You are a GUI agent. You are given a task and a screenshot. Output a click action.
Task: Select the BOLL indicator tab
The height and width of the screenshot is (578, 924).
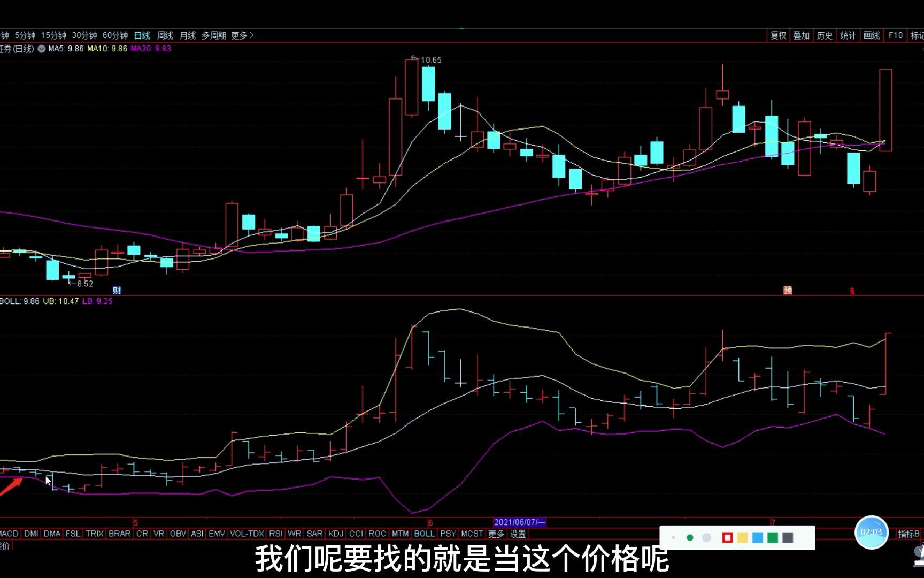[x=425, y=534]
